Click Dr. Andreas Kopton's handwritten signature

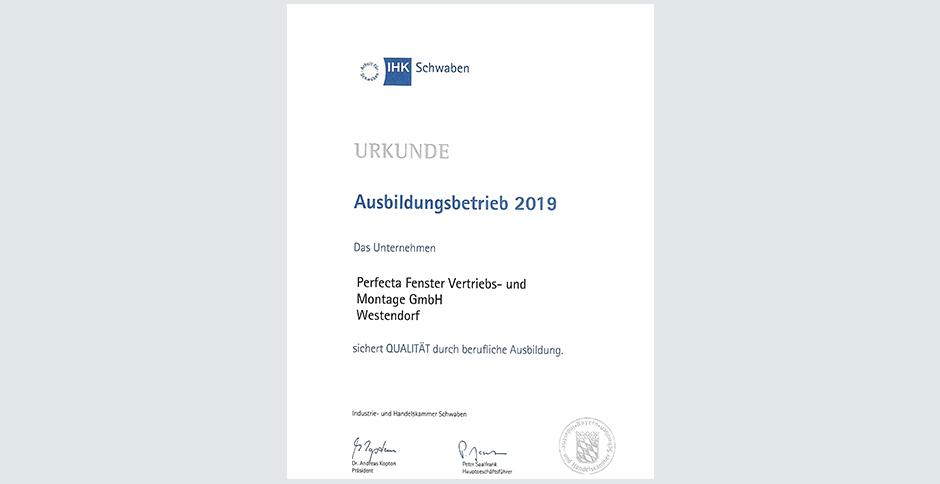click(x=373, y=445)
